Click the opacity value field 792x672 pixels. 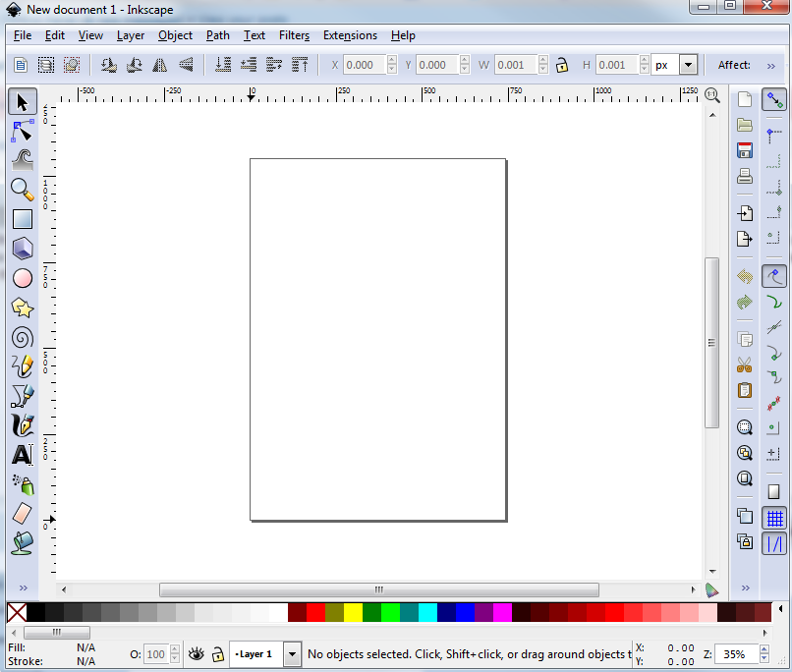point(157,653)
